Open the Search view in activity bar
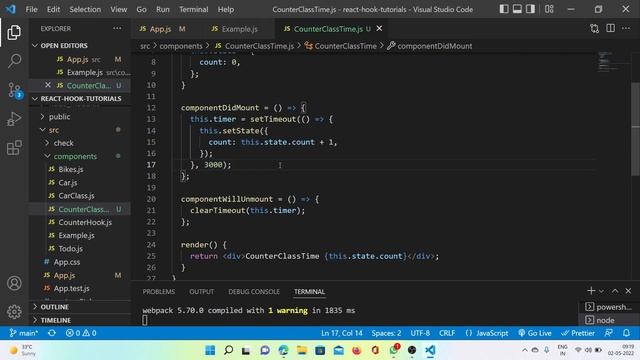 (14, 61)
